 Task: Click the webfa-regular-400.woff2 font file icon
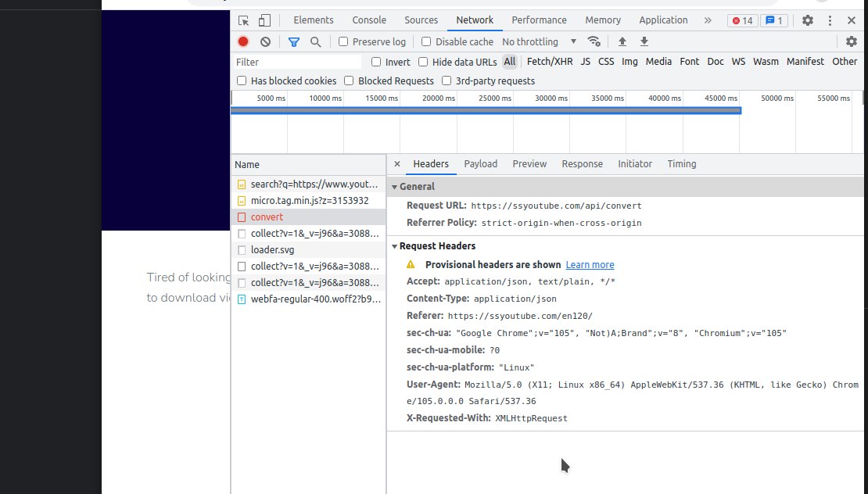coord(242,299)
